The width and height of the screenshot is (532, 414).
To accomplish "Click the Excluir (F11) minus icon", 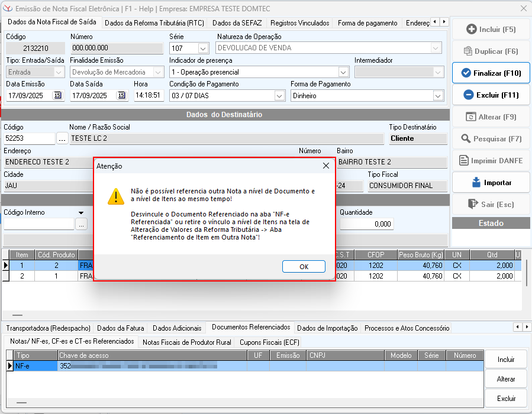I will click(x=468, y=95).
